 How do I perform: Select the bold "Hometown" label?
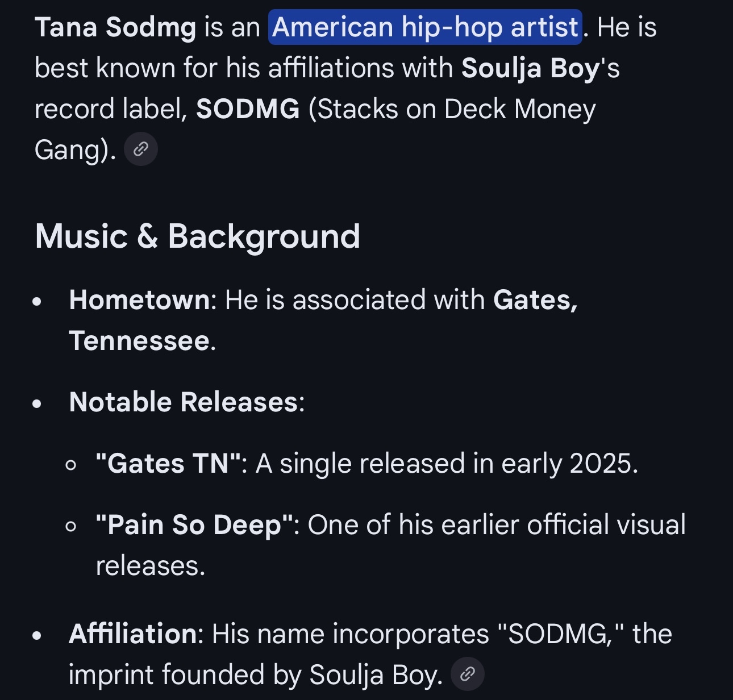pos(139,300)
